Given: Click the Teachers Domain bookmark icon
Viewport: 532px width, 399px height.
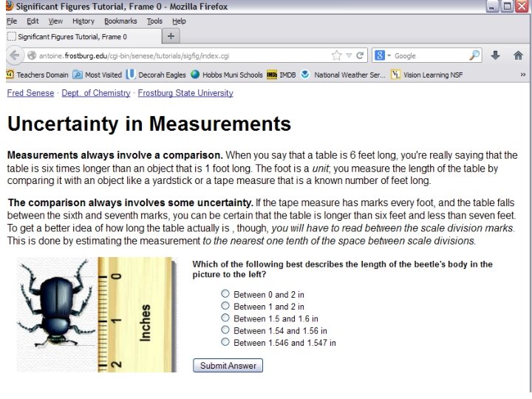Looking at the screenshot, I should coord(10,75).
